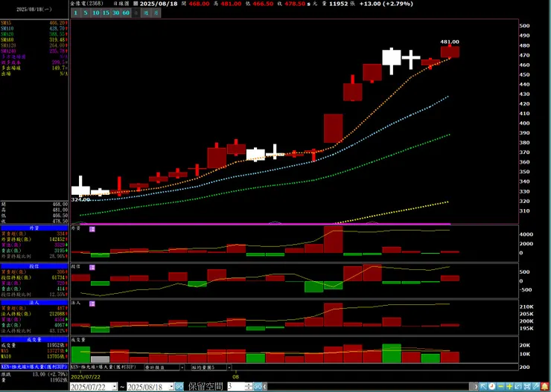Click the gray volume bar near chart start
This screenshot has width=551, height=392.
[x=100, y=360]
